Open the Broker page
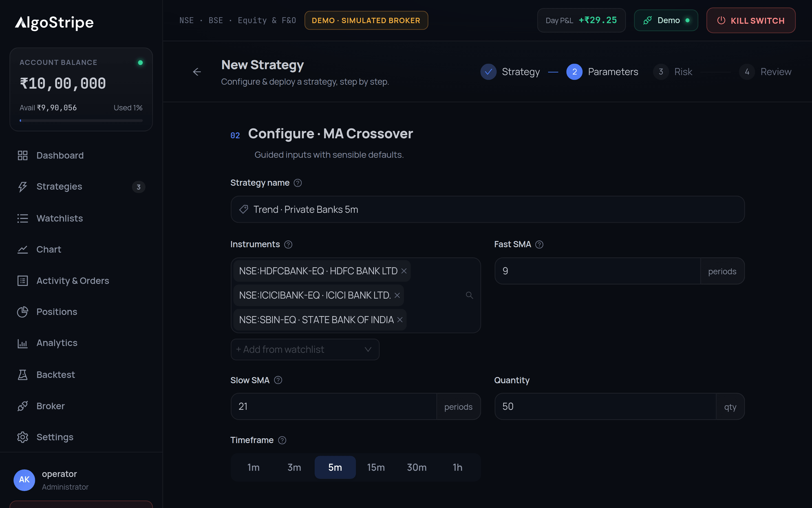The width and height of the screenshot is (812, 508). tap(81, 406)
